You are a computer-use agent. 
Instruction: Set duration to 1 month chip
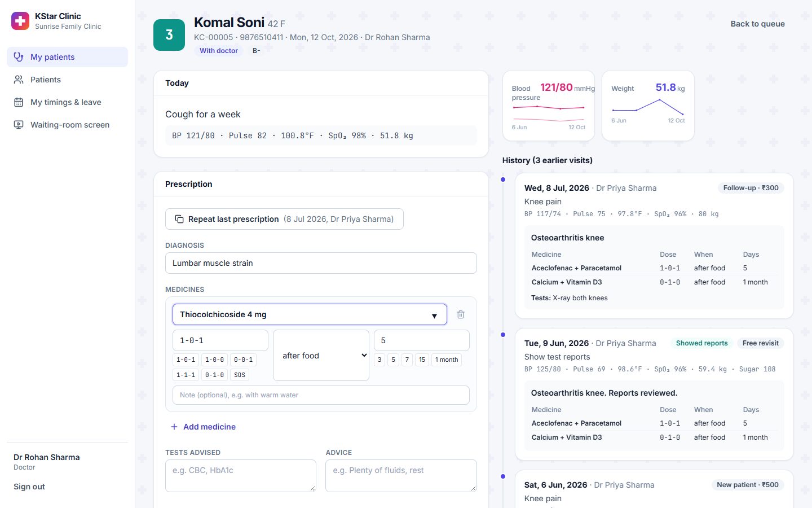[447, 360]
